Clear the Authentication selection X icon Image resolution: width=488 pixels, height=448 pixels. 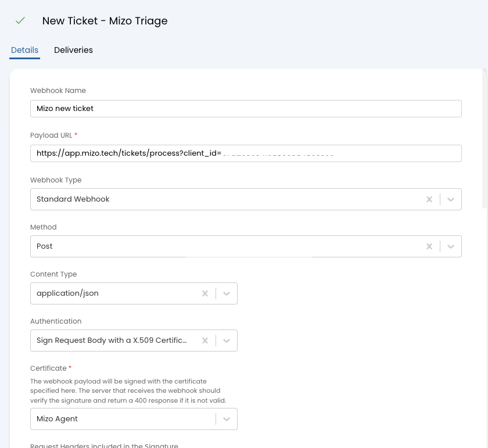(205, 341)
